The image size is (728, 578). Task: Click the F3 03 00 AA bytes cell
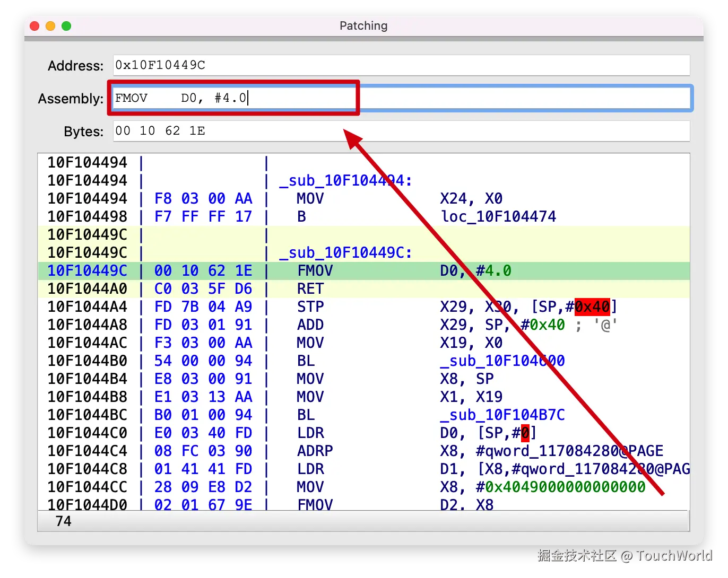203,343
